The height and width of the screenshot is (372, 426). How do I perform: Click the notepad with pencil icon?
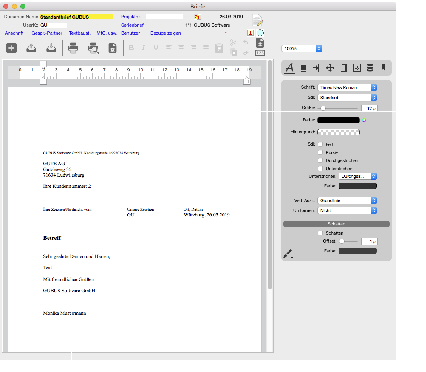coord(257,20)
